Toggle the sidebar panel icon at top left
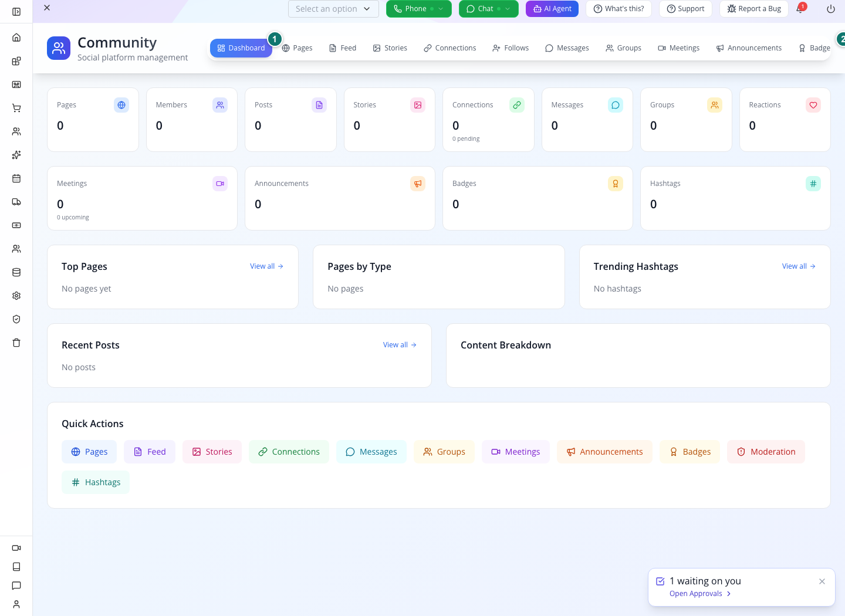Screen dimensions: 845x616 (16, 12)
